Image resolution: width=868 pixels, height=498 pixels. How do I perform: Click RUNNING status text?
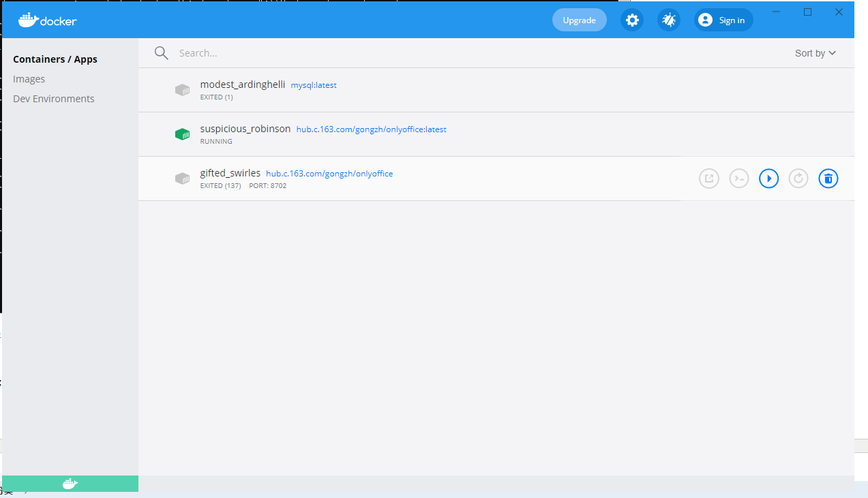click(x=216, y=142)
